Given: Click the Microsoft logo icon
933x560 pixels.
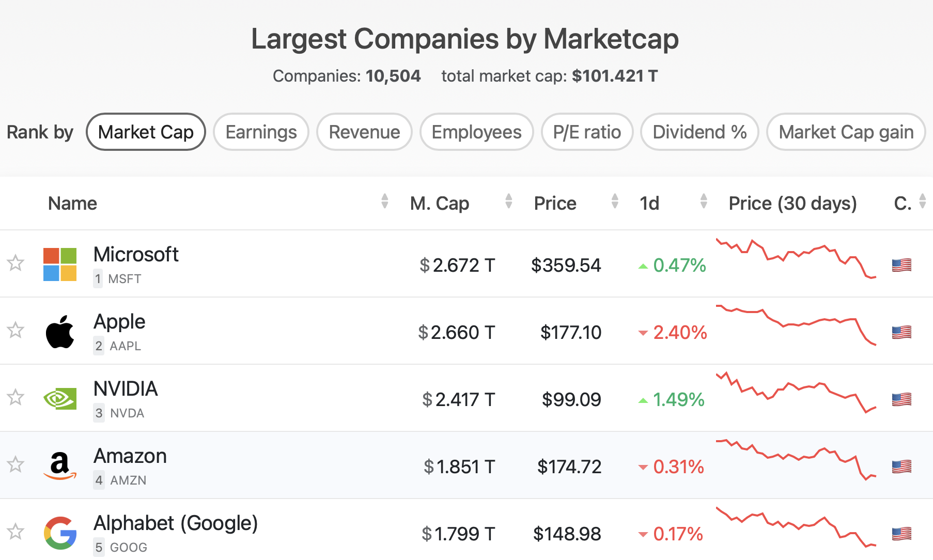Looking at the screenshot, I should 60,265.
